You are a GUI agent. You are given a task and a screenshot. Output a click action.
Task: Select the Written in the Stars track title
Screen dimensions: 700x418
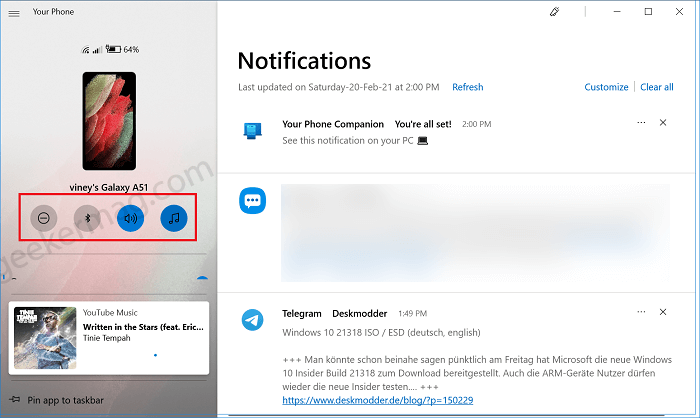click(x=143, y=327)
